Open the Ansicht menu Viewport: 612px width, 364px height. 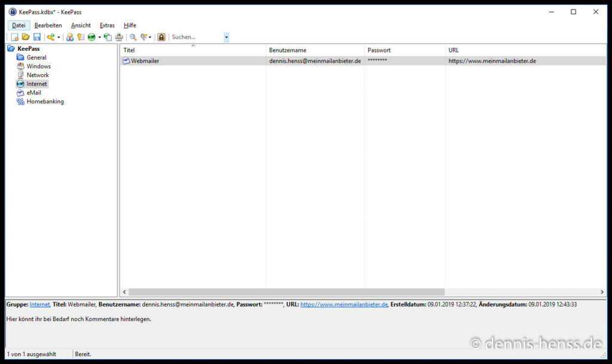pos(81,25)
